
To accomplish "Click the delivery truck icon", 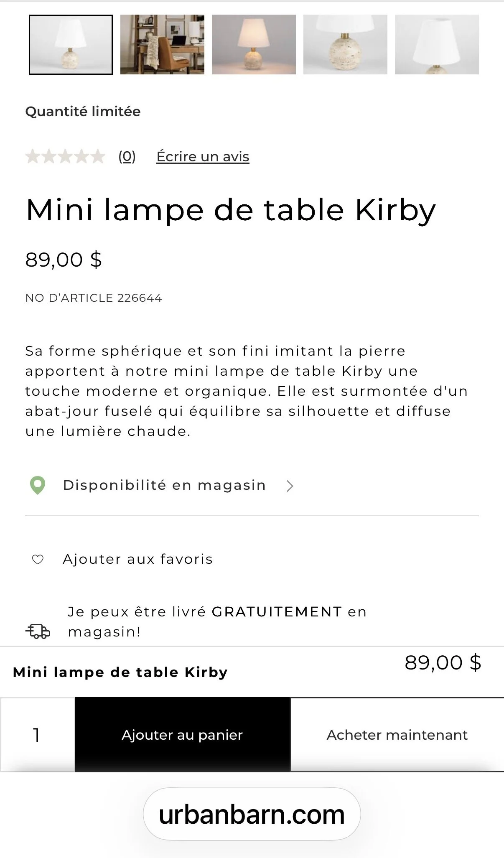I will tap(38, 631).
